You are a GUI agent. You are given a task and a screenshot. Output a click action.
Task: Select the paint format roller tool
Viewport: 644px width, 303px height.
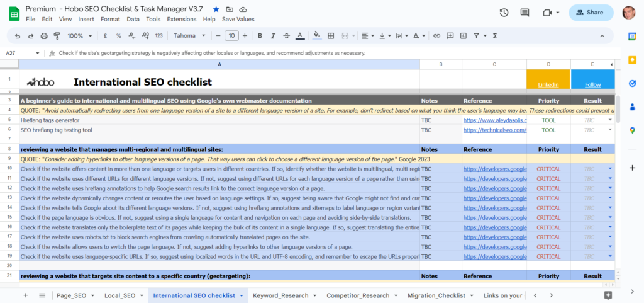pyautogui.click(x=57, y=36)
